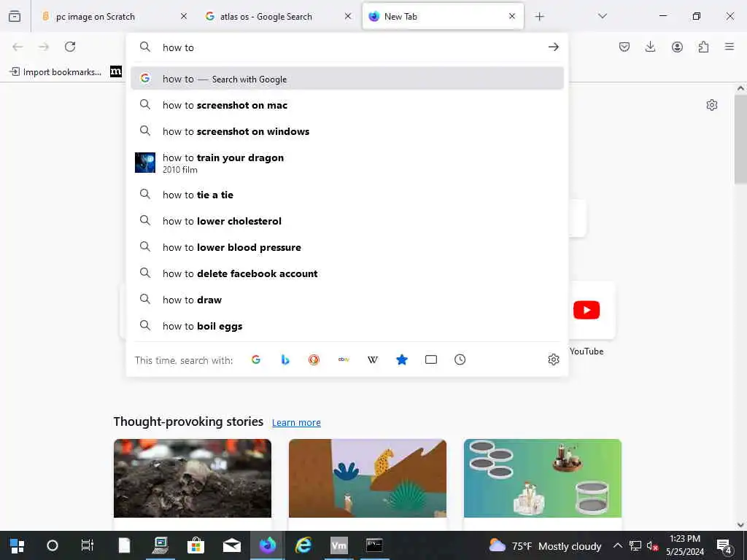The height and width of the screenshot is (560, 747).
Task: Open Firefox View icon at tab strip start
Action: 15,17
